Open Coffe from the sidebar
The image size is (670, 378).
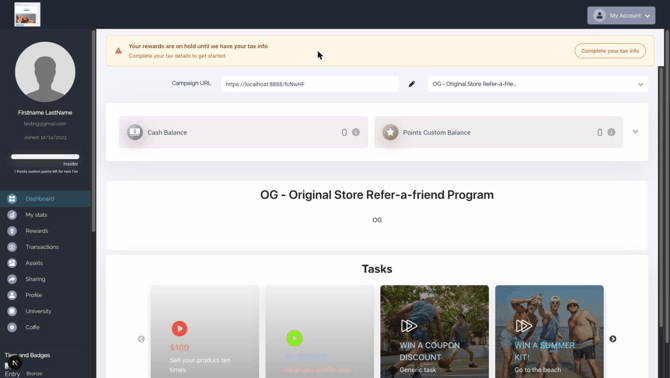point(45,327)
